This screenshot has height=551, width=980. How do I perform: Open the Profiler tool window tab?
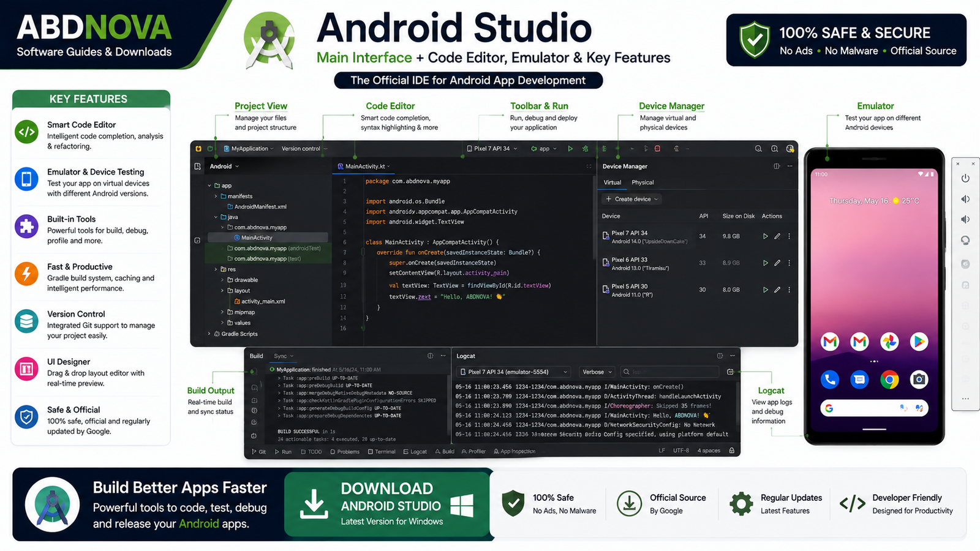coord(473,452)
